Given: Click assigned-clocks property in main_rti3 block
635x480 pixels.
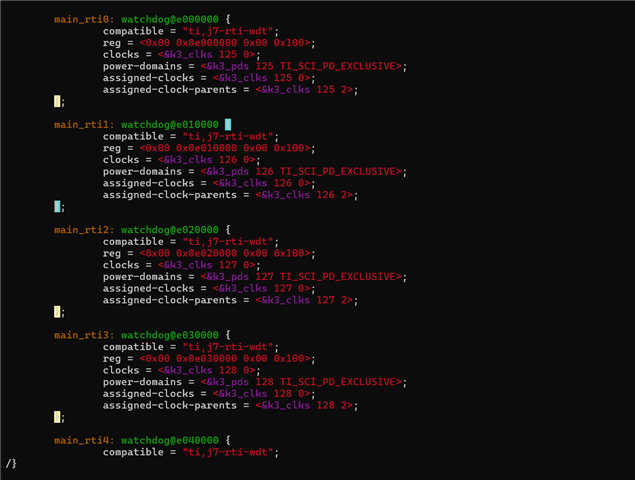Looking at the screenshot, I should tap(148, 394).
